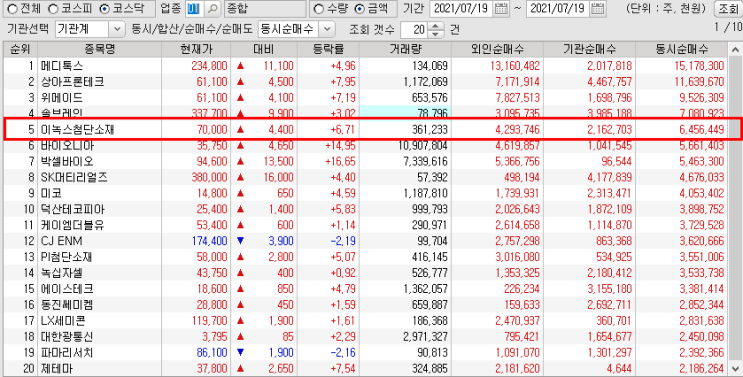743x377 pixels.
Task: Select the 코스닥 radio button
Action: [104, 9]
